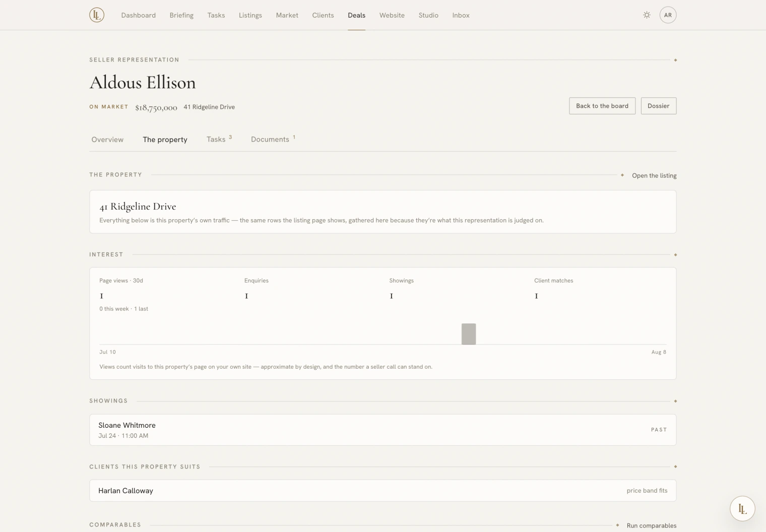Click the 41 Ridgeline Drive card heading
The width and height of the screenshot is (766, 532).
pos(138,206)
